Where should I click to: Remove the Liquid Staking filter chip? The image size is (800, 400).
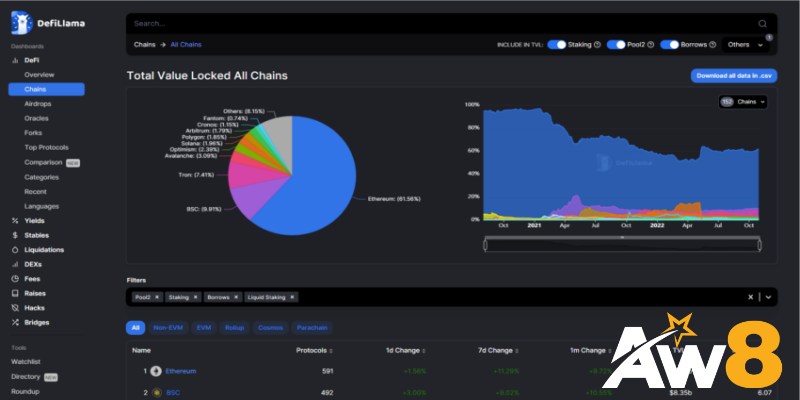(x=292, y=297)
